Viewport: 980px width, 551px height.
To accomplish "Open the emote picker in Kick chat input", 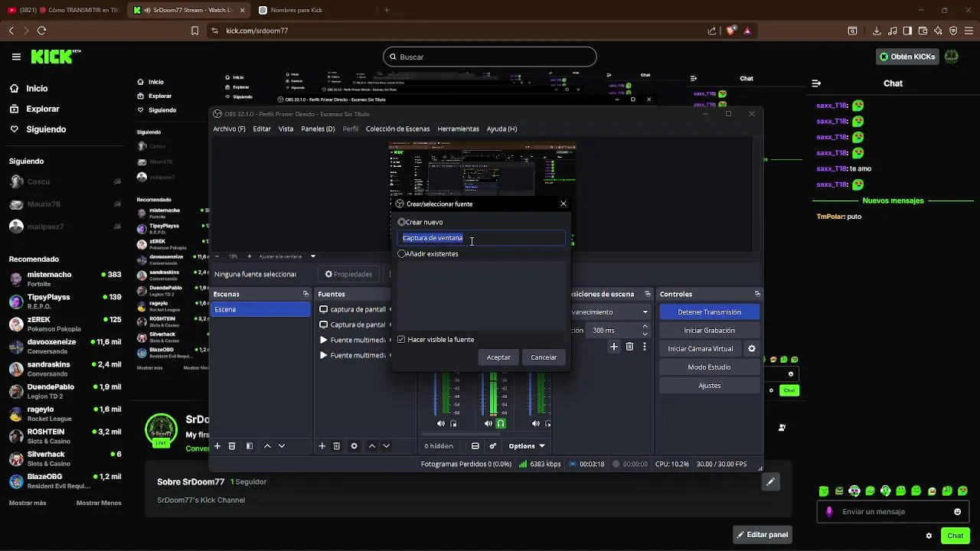I will (957, 512).
